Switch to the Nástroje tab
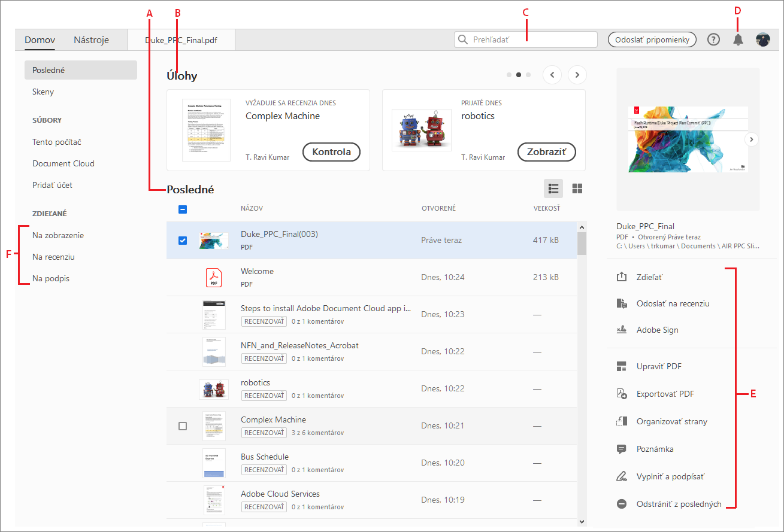The image size is (784, 532). click(x=91, y=41)
